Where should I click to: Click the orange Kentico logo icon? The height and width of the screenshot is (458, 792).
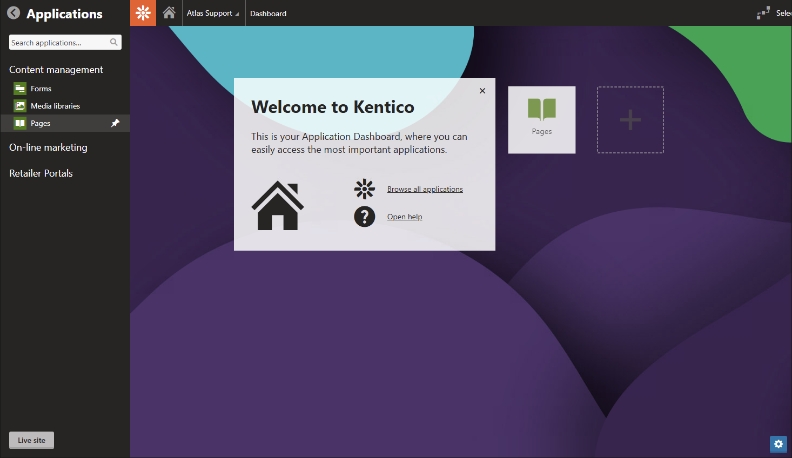click(x=143, y=13)
